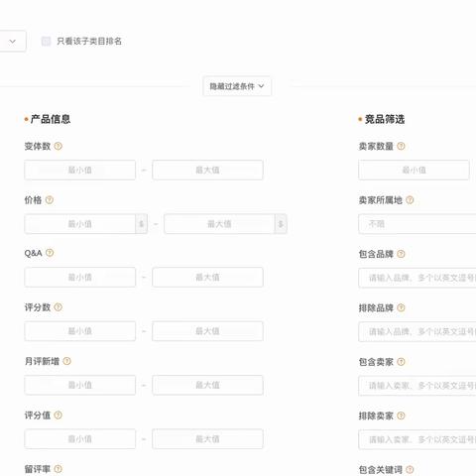Screen dimensions: 476x476
Task: Open help icon beside 价格
Action: pos(50,200)
